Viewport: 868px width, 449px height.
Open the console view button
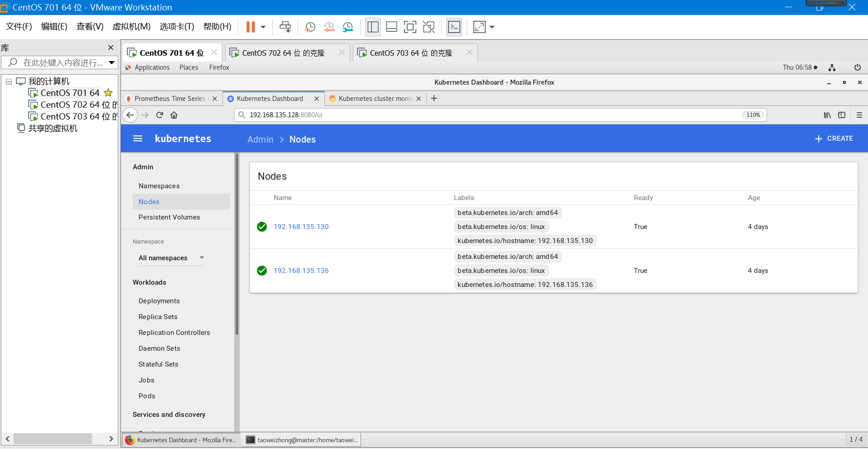454,27
